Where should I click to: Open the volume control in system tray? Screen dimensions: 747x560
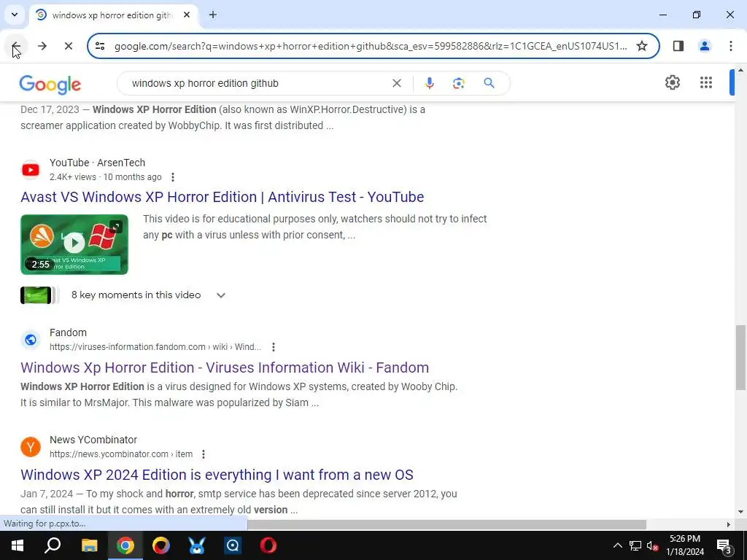pos(652,545)
